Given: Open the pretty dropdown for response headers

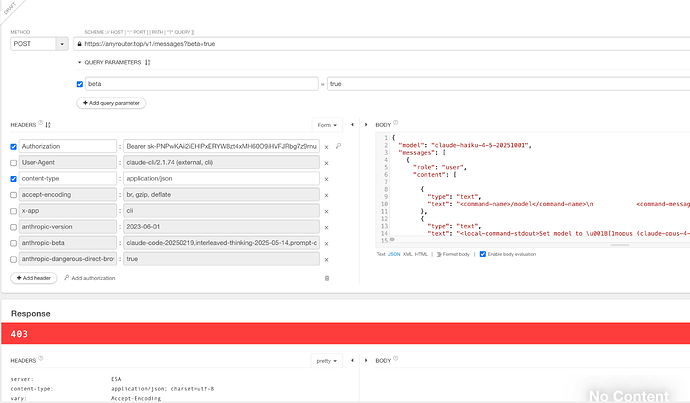Looking at the screenshot, I should coord(327,361).
